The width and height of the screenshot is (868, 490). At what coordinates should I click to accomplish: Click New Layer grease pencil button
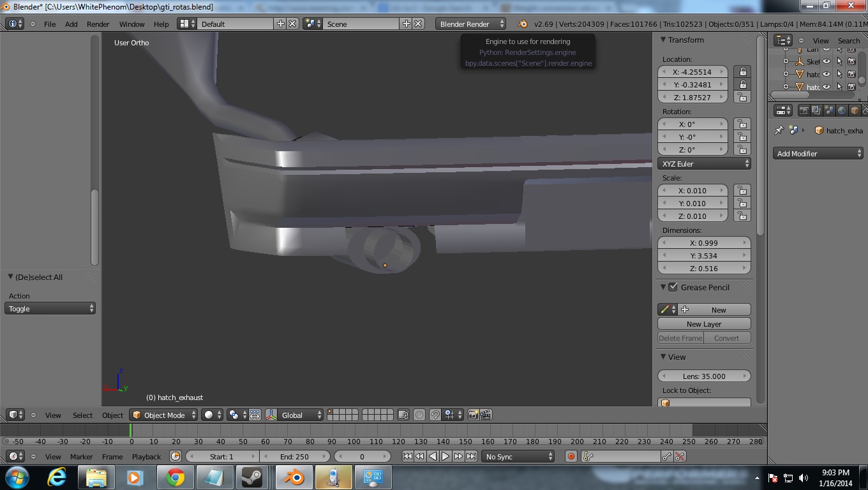click(704, 324)
